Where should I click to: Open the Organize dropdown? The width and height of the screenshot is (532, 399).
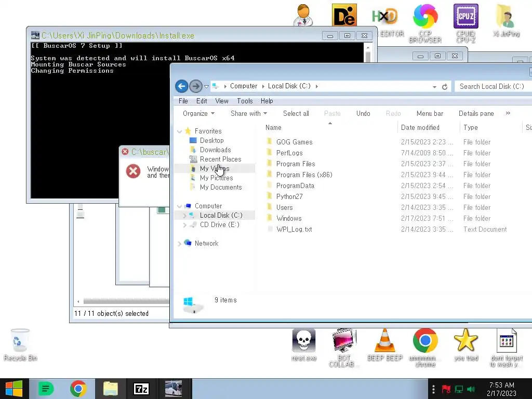pos(199,114)
